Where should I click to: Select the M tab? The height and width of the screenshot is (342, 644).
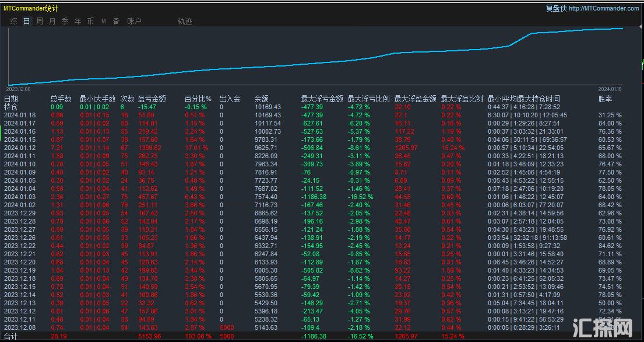[103, 21]
